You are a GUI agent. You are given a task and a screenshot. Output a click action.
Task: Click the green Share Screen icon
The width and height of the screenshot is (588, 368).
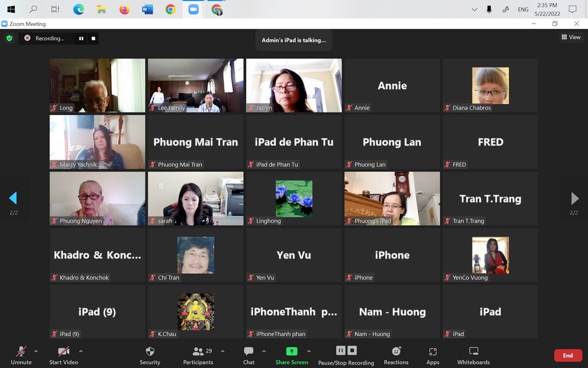pyautogui.click(x=292, y=352)
